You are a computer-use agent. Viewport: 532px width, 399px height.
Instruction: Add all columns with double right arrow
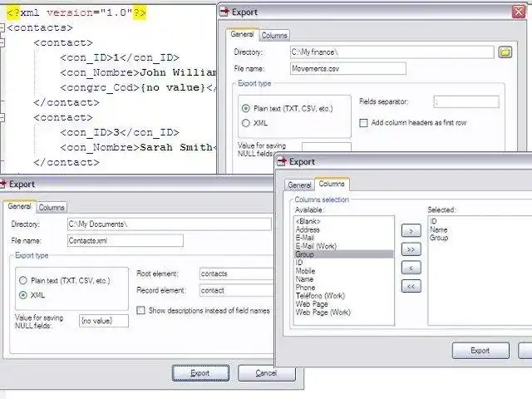pyautogui.click(x=411, y=249)
